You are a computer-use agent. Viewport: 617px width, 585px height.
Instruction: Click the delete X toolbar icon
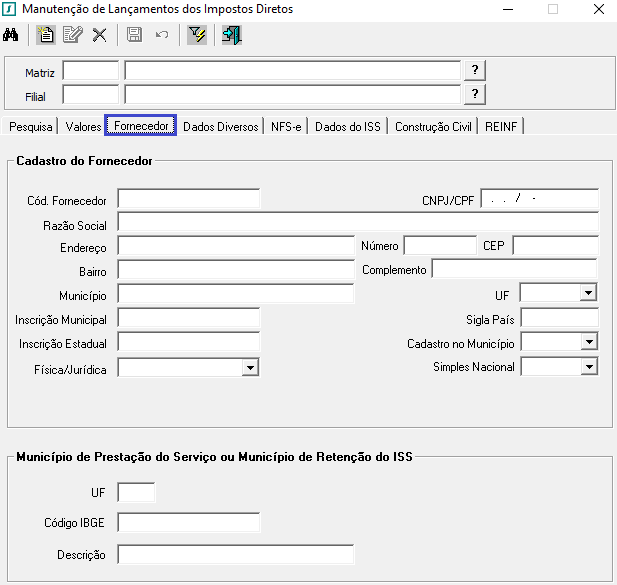(99, 36)
